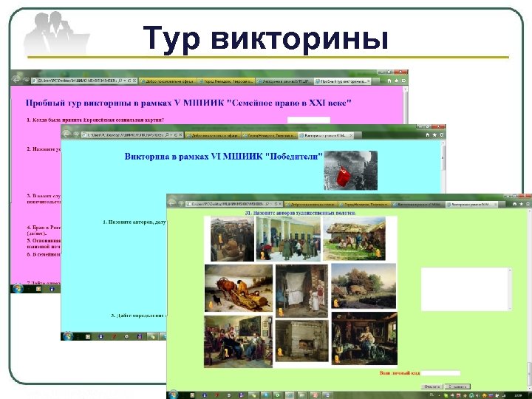
Task: Open Tools gear in the cyan browser window
Action: pyautogui.click(x=441, y=134)
